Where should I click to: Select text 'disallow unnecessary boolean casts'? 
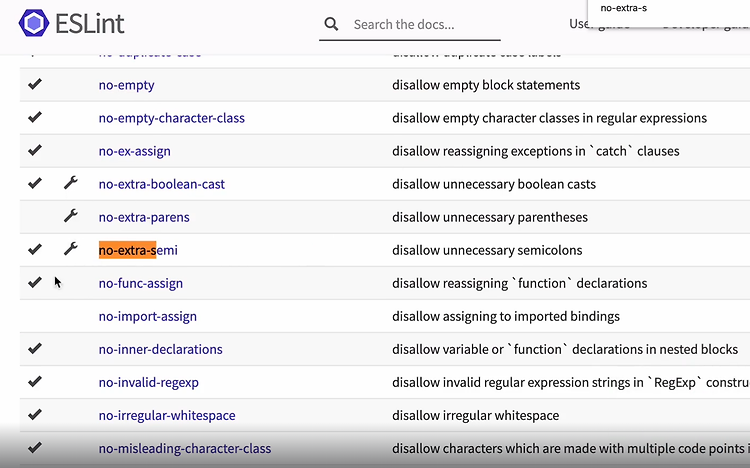[494, 184]
